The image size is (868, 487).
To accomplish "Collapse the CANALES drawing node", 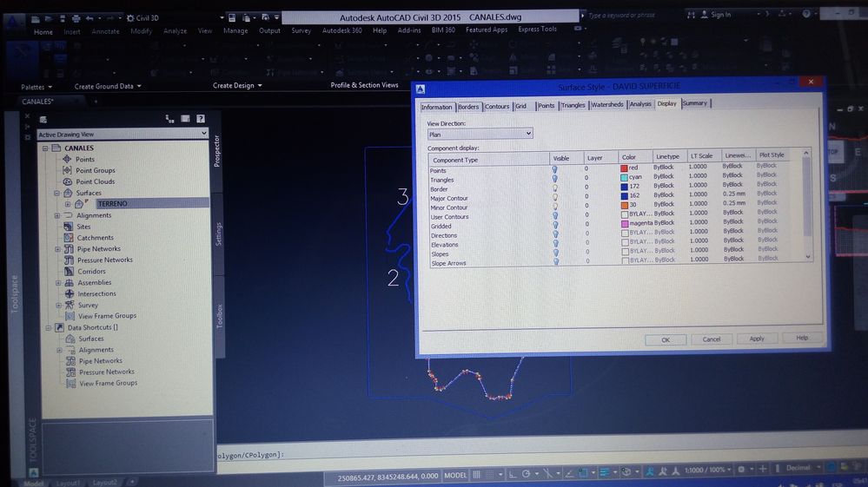I will 45,148.
